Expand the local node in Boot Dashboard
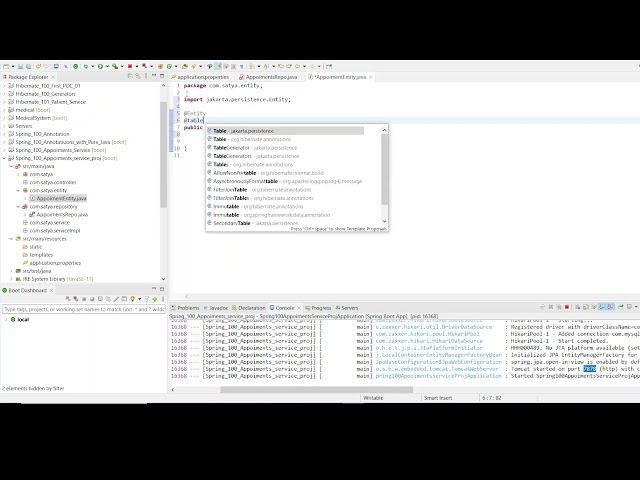The height and width of the screenshot is (480, 640). [6, 320]
